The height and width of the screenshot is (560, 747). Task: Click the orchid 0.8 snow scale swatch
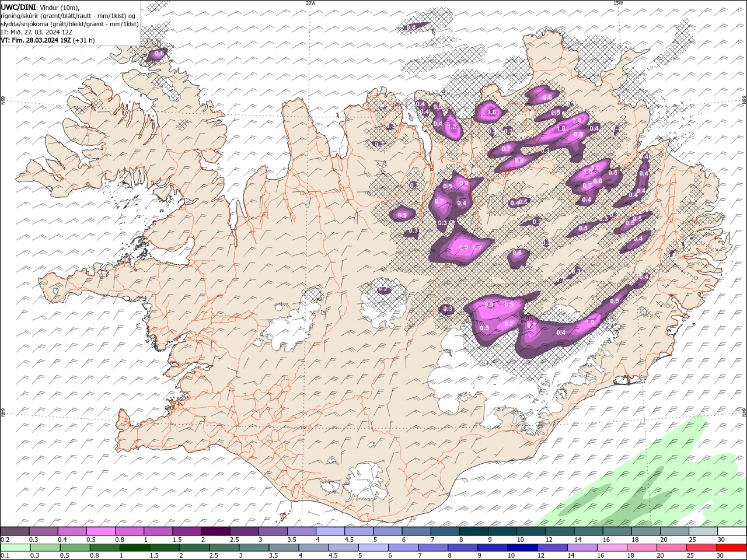129,531
